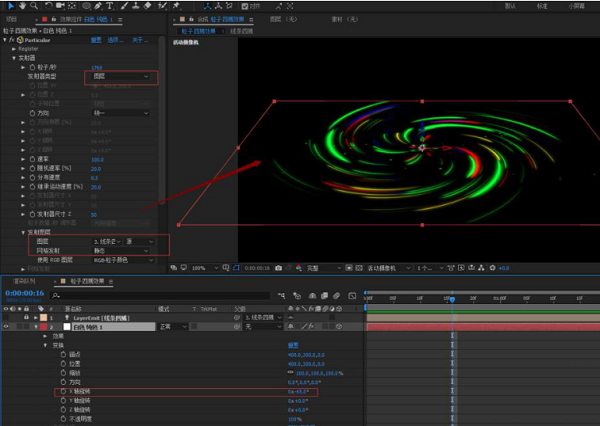Viewport: 600px width, 426px height.
Task: Open the Layer RGB Usage dropdown
Action: click(123, 260)
